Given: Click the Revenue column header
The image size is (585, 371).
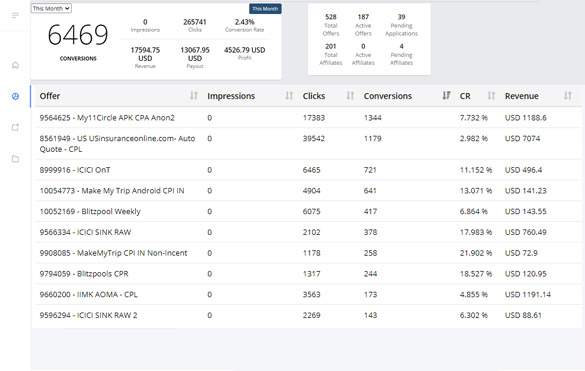Looking at the screenshot, I should 522,96.
